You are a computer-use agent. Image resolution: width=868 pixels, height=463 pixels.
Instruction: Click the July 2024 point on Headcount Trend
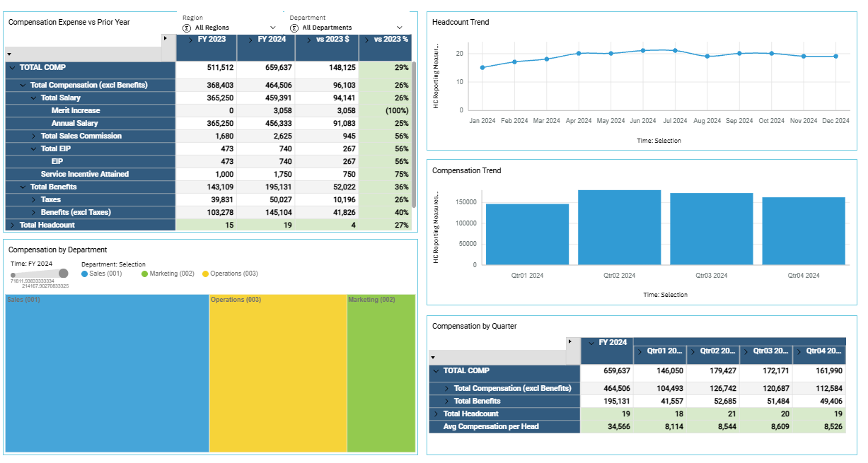pos(675,51)
